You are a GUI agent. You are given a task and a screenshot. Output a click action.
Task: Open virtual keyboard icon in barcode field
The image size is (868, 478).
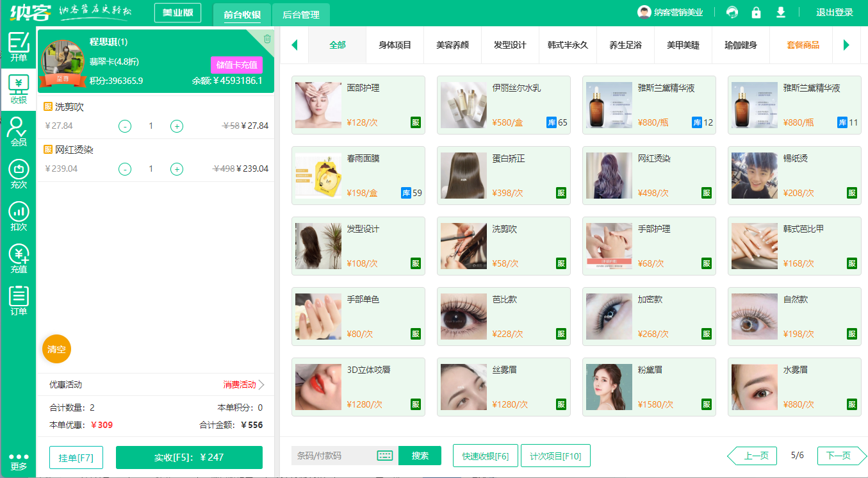(x=384, y=456)
